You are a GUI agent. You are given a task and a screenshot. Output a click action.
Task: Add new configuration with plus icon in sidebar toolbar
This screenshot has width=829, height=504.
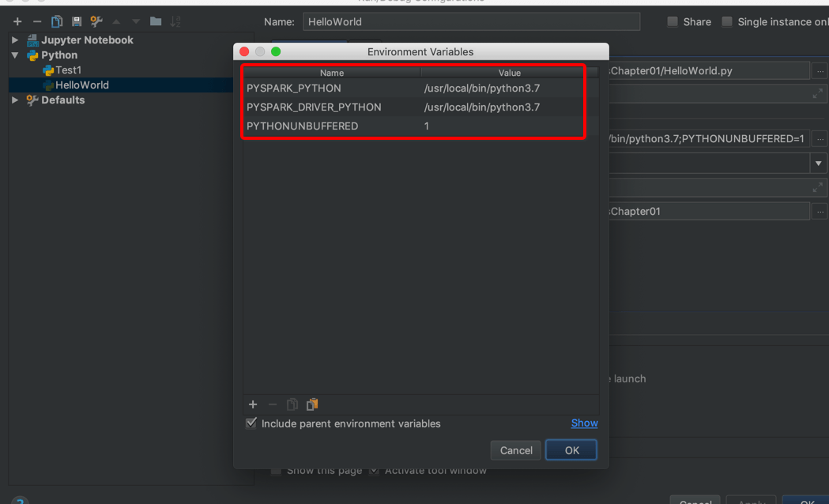pyautogui.click(x=17, y=21)
